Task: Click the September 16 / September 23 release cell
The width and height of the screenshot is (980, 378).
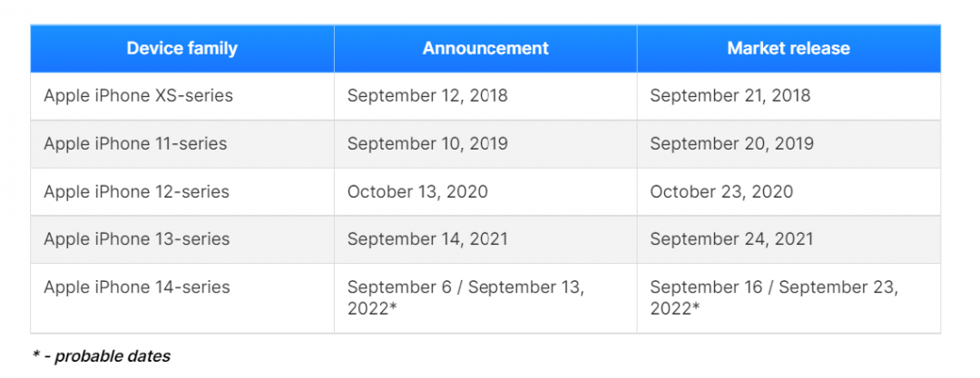Action: tap(773, 297)
